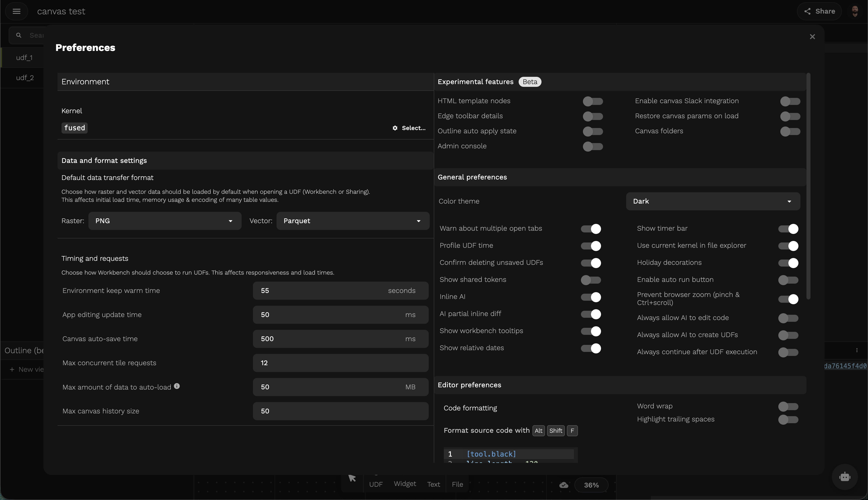Click Environment keep warm time field
This screenshot has width=868, height=500.
pyautogui.click(x=341, y=291)
